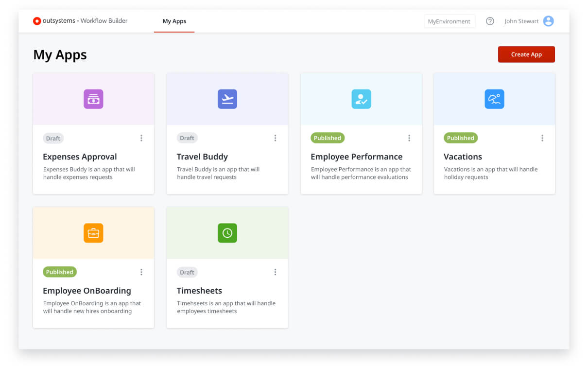Open three-dot menu on Timesheets card
This screenshot has height=368, width=588.
275,272
